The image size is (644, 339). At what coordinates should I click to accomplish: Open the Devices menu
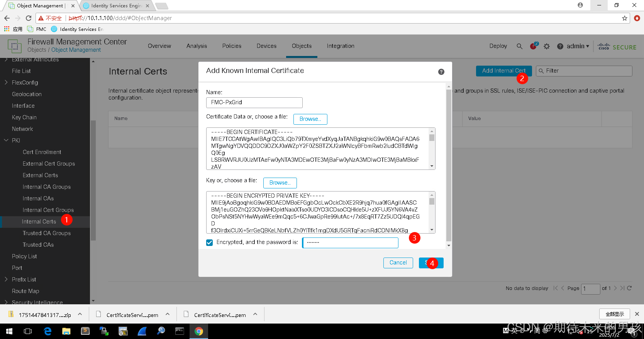(266, 46)
